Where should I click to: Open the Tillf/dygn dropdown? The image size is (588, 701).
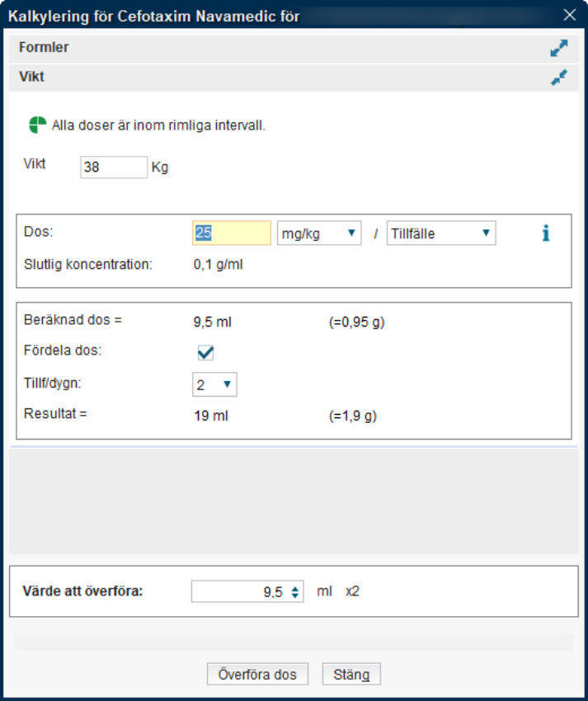click(x=214, y=384)
